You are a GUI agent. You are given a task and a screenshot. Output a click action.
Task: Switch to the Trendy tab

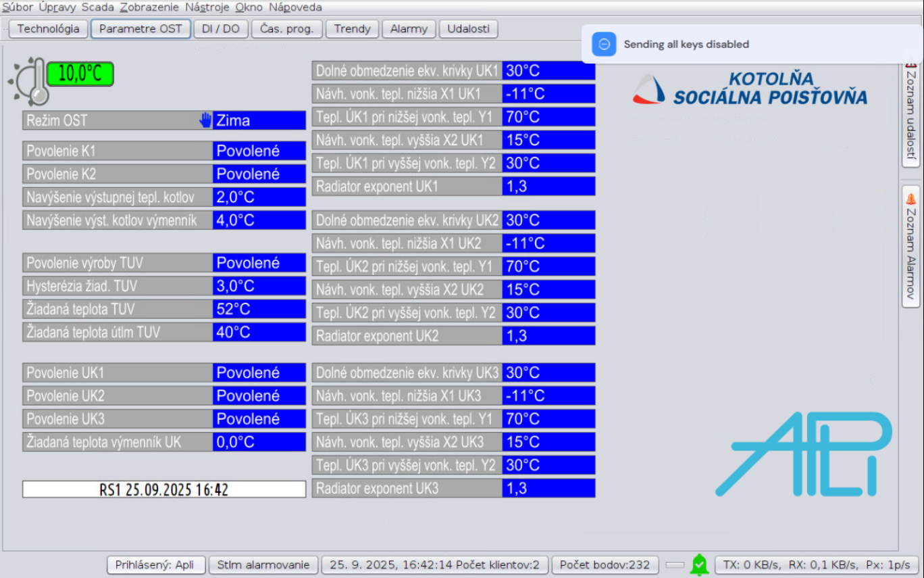coord(352,29)
